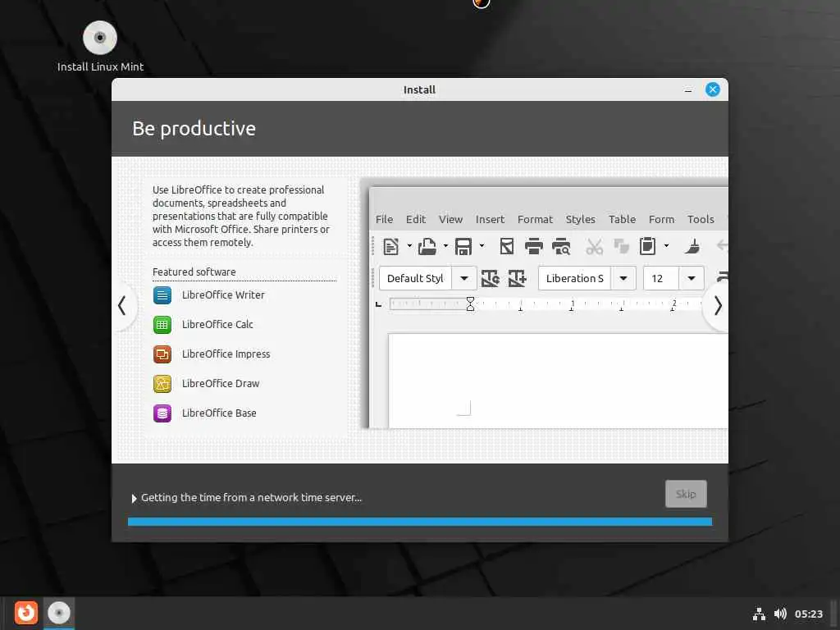Open the Format menu
The image size is (840, 630).
tap(535, 220)
